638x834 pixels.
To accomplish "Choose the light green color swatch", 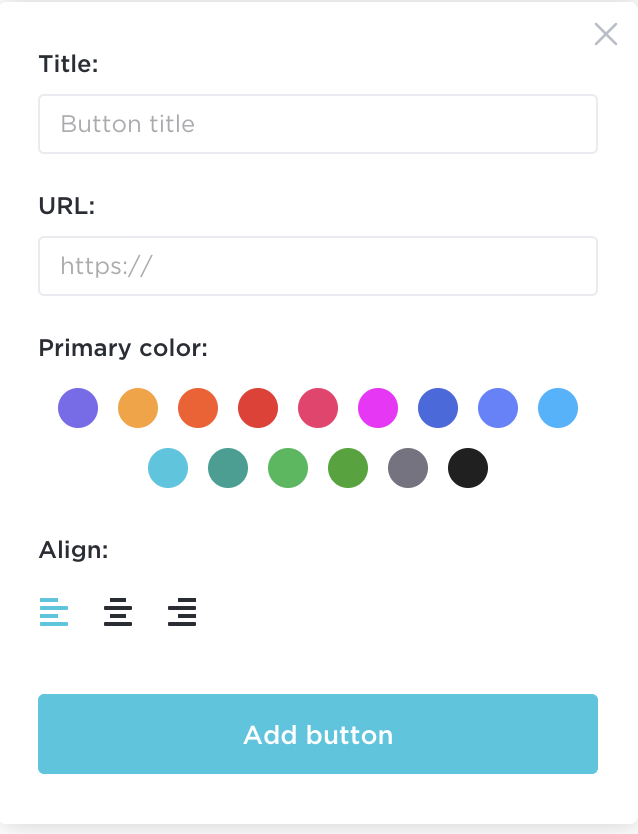I will tap(288, 468).
